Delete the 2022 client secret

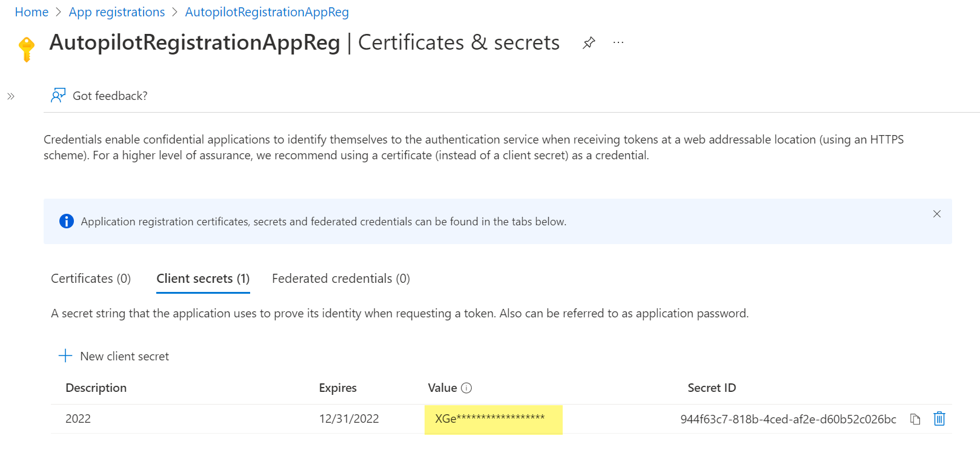click(x=939, y=419)
